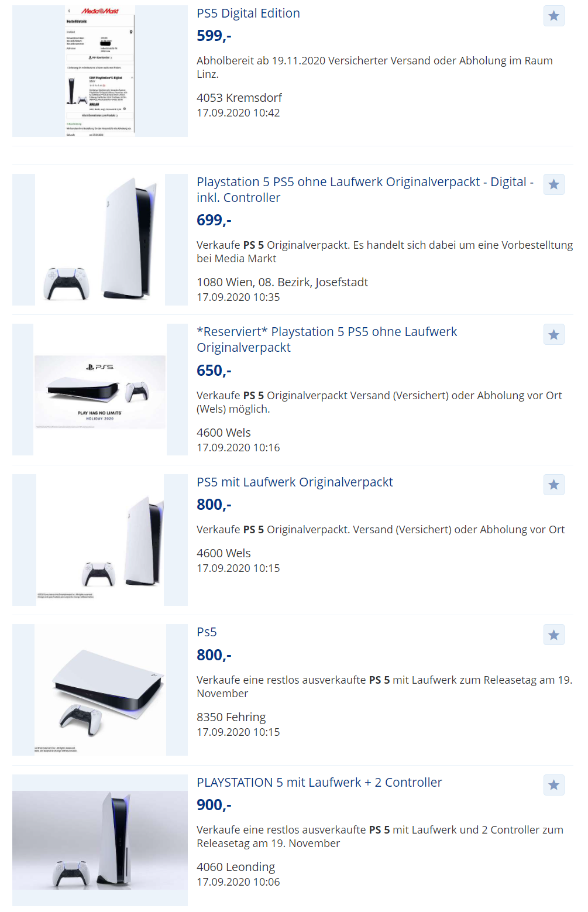Star the 699,- Playstation 5 Digital listing

[553, 184]
